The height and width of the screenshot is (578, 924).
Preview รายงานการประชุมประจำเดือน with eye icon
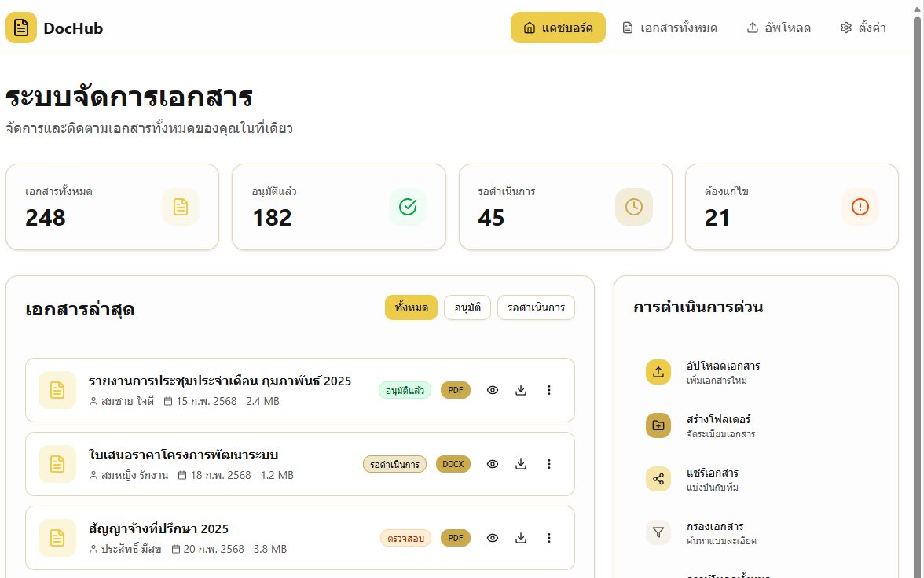493,390
